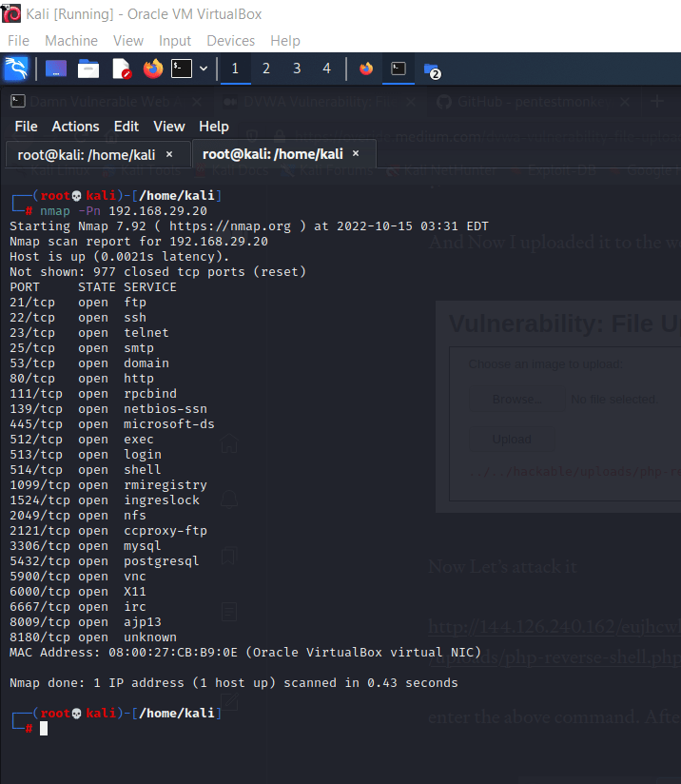Open the VirtualBox Help menu

285,41
